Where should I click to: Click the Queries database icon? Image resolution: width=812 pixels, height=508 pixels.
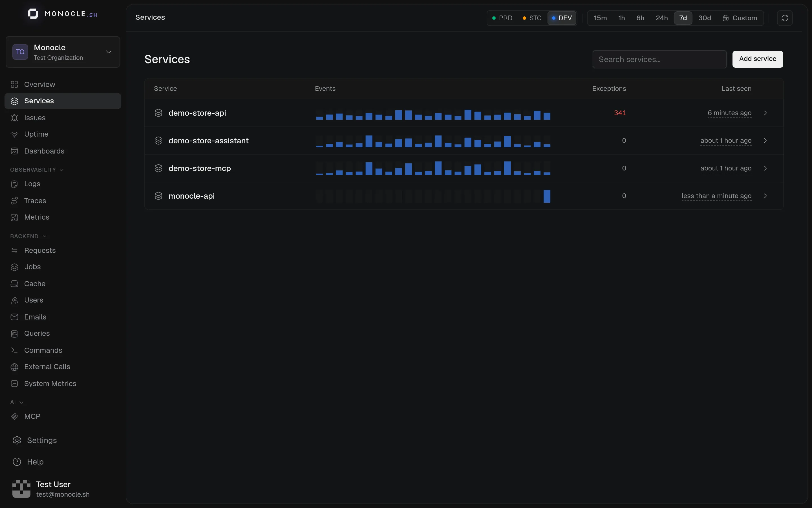(x=14, y=334)
